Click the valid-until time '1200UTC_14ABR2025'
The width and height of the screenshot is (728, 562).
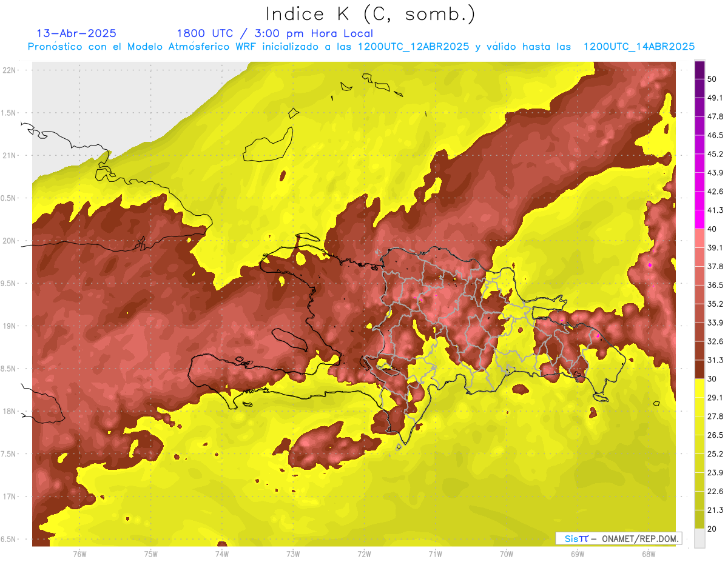click(x=639, y=47)
